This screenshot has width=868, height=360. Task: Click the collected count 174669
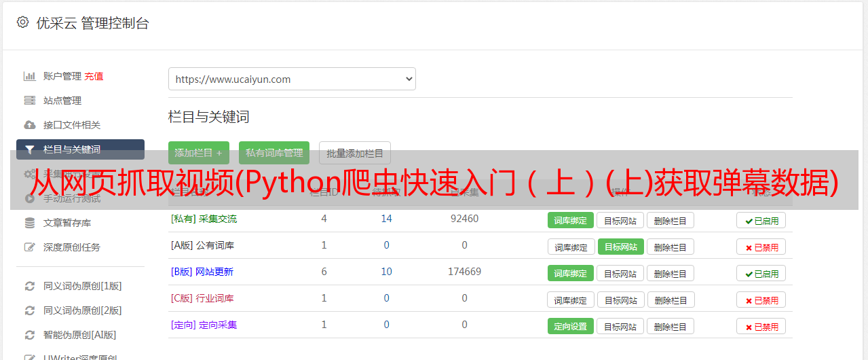464,272
